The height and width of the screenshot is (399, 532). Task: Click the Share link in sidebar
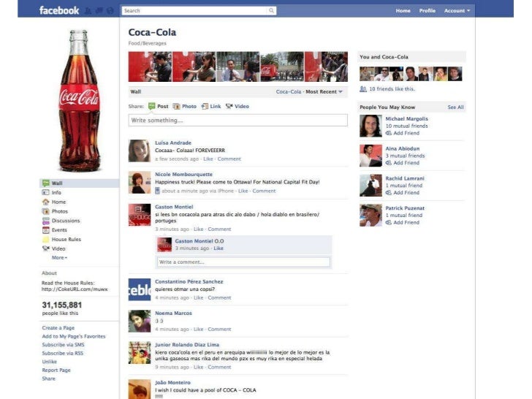48,379
